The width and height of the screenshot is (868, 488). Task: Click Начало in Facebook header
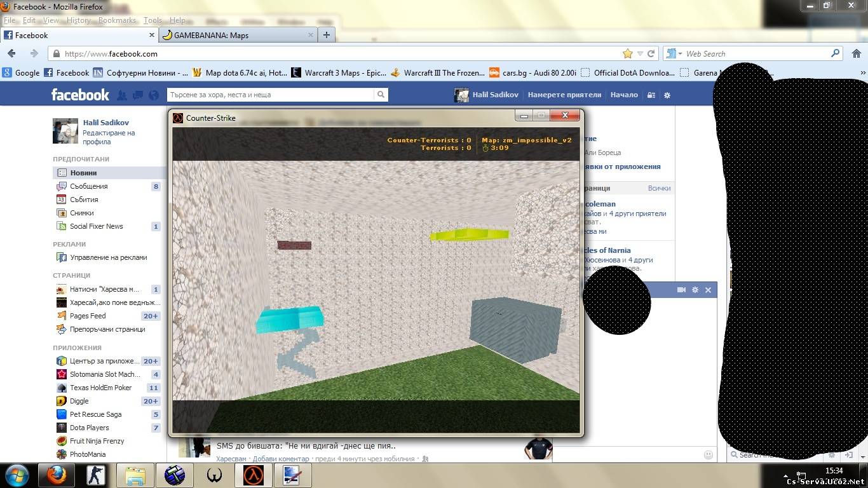[x=624, y=95]
